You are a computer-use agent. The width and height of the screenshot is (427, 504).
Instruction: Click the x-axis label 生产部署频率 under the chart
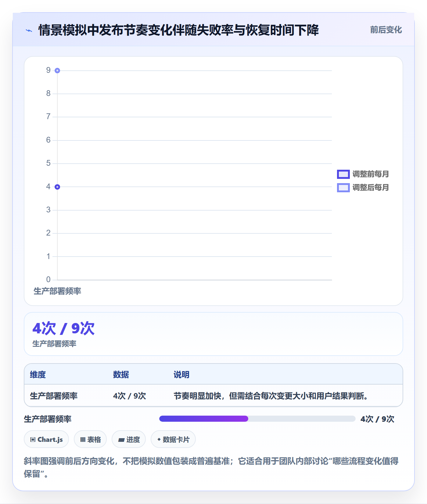click(57, 291)
